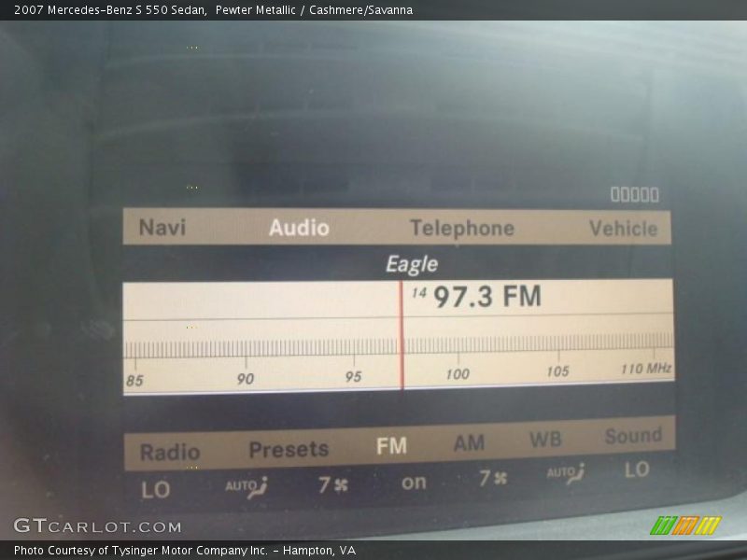747x560 pixels.
Task: Click the 110 MHz scale label
Action: pyautogui.click(x=646, y=368)
